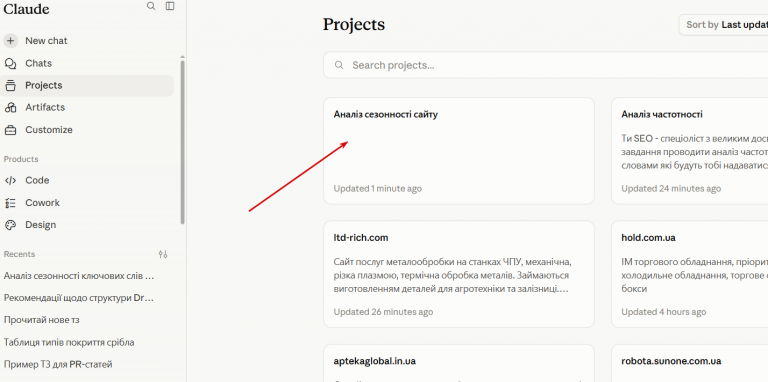This screenshot has height=382, width=768.
Task: Open the hold.com.ua project
Action: pos(690,274)
